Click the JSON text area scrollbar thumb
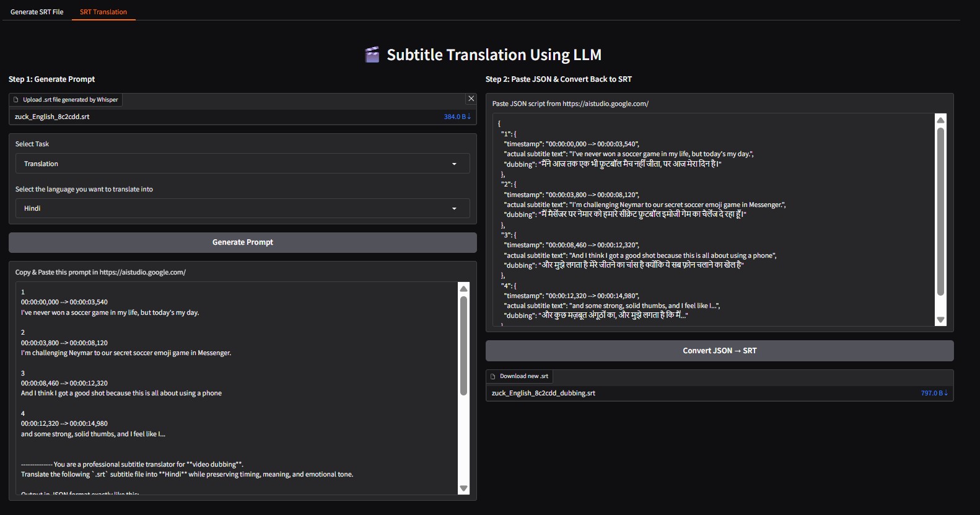980x515 pixels. coord(940,211)
